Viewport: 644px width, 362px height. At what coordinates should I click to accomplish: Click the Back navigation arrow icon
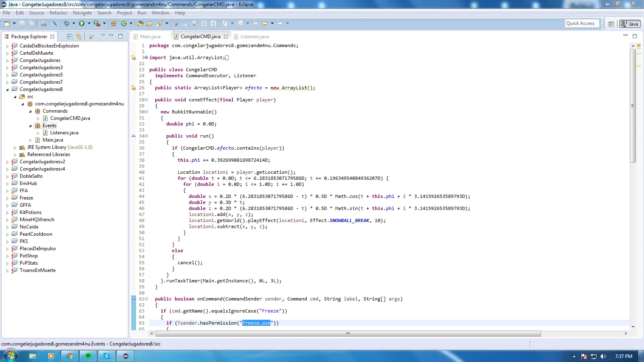[265, 23]
